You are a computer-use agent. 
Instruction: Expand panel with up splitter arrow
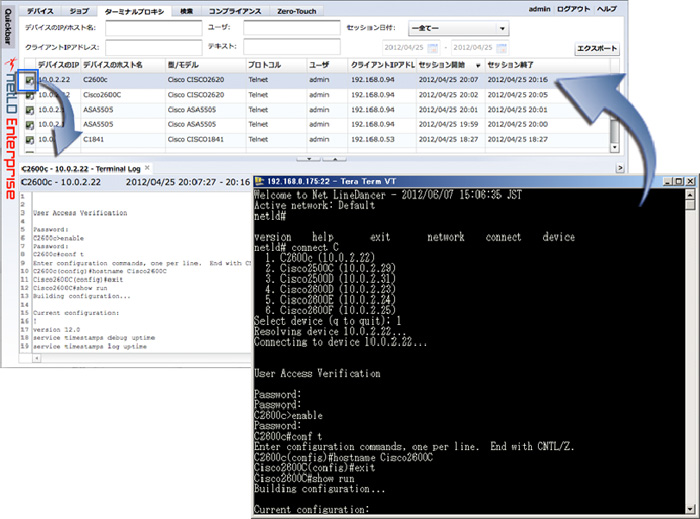pos(334,158)
